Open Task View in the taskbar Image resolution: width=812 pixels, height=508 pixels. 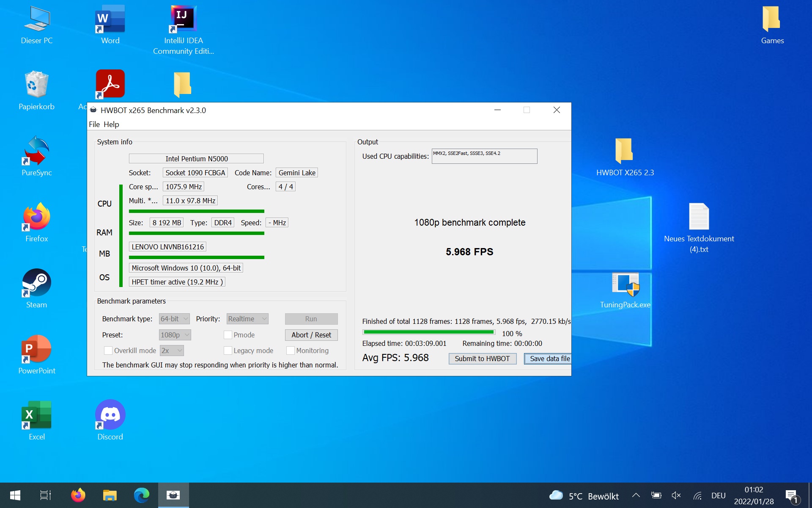(46, 495)
